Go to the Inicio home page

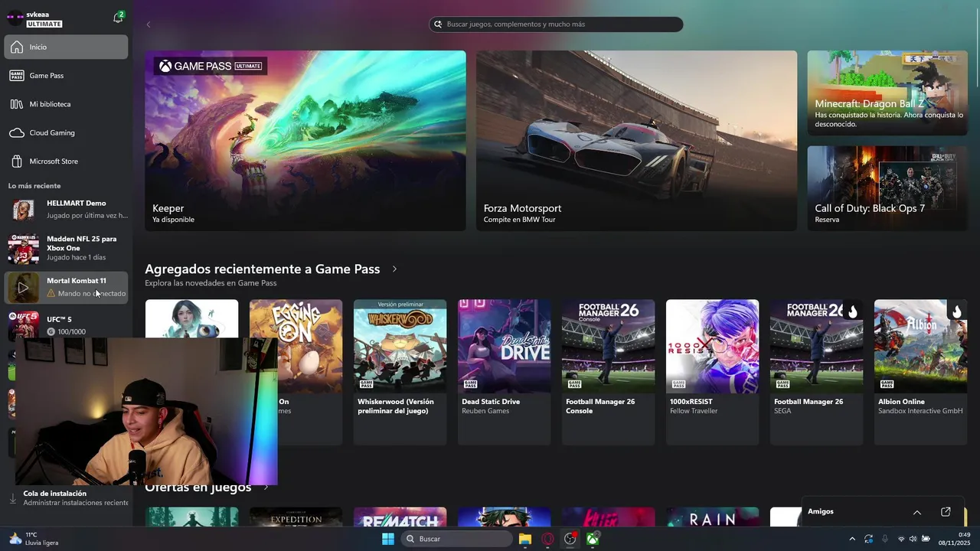click(x=66, y=47)
